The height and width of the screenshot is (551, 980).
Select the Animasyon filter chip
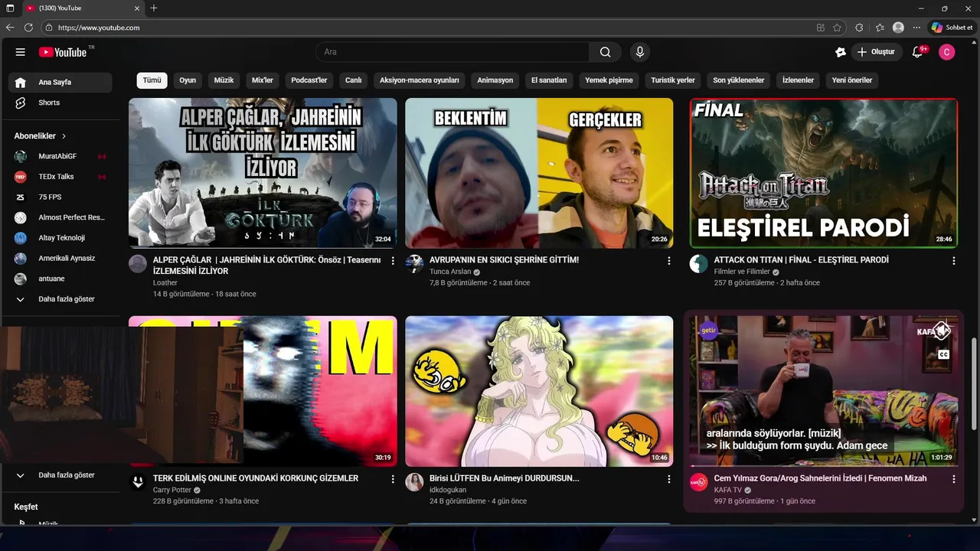(495, 80)
